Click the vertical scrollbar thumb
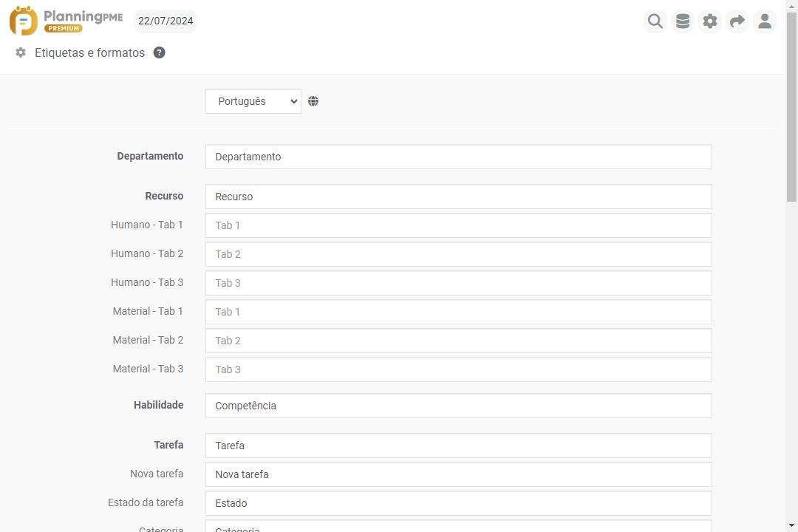 [791, 107]
